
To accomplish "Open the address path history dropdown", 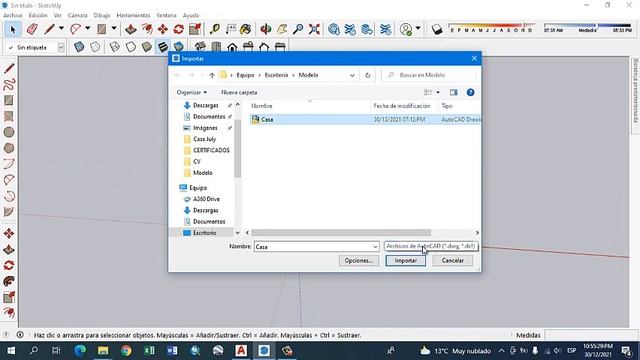I will click(352, 75).
